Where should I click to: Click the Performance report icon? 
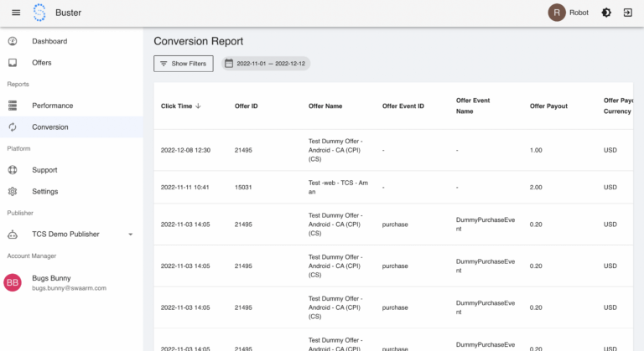tap(13, 106)
